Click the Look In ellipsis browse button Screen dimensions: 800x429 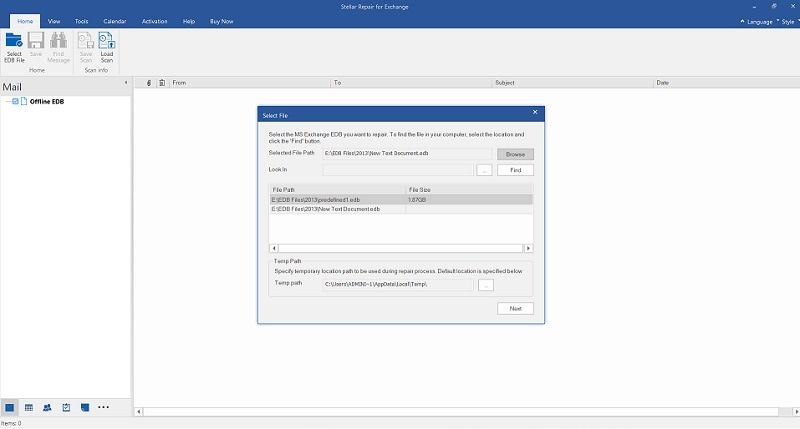[484, 170]
